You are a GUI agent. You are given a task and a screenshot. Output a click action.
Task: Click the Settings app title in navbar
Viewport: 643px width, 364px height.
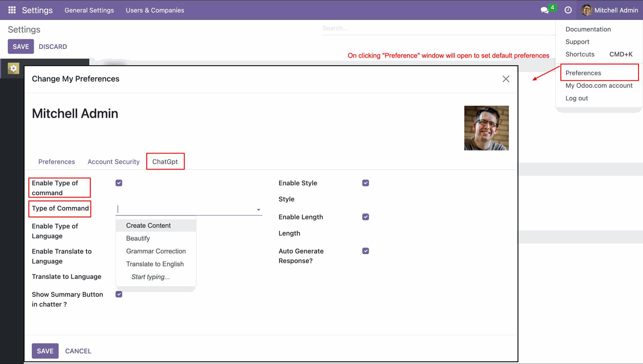[x=37, y=10]
